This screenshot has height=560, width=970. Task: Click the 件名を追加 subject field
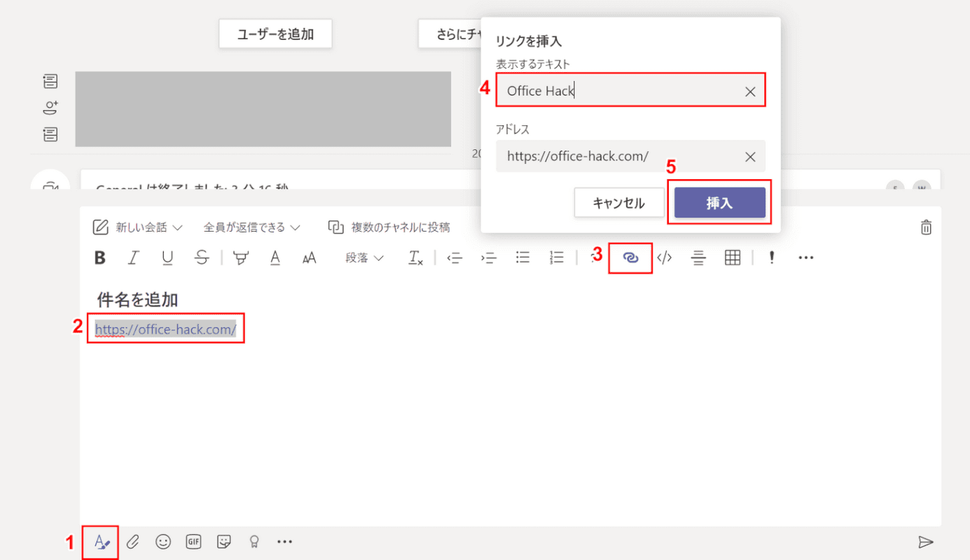[x=137, y=300]
